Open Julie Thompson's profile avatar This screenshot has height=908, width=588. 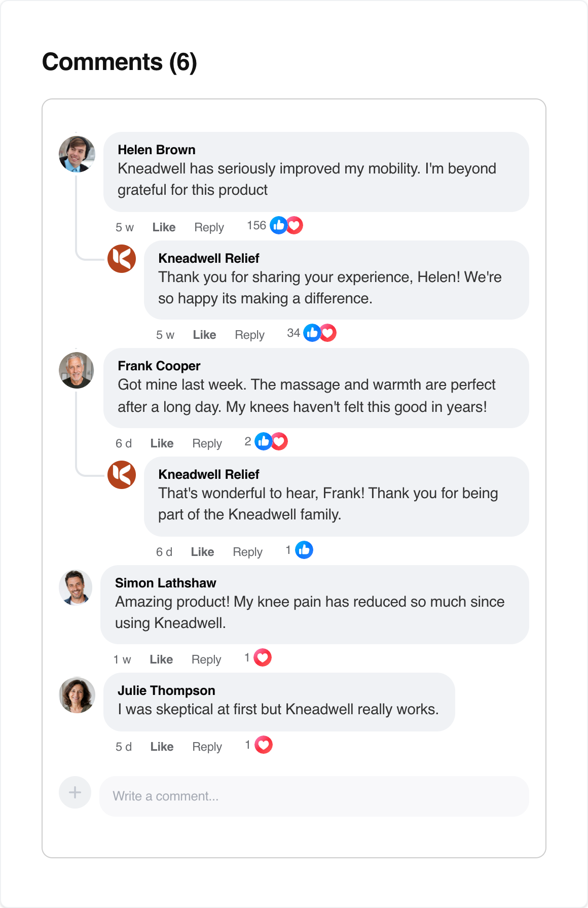tap(77, 695)
